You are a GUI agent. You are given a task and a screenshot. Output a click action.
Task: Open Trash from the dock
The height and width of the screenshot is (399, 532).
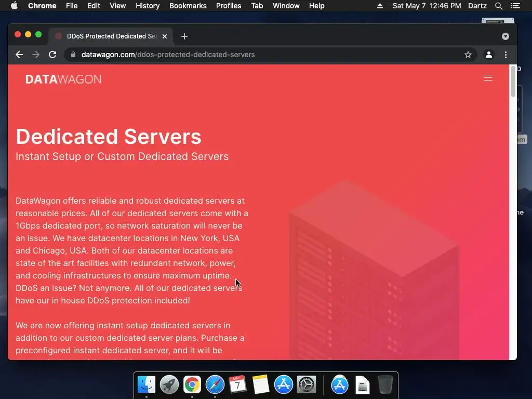pos(385,385)
